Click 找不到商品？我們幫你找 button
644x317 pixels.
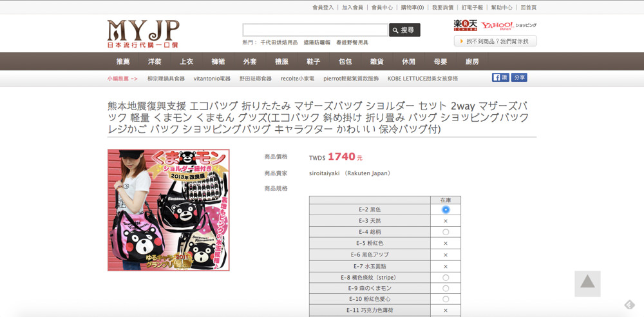coord(495,41)
